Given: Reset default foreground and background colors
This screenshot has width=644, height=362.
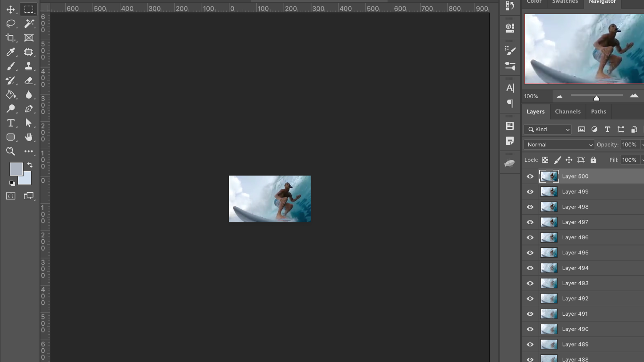Looking at the screenshot, I should coord(12,183).
